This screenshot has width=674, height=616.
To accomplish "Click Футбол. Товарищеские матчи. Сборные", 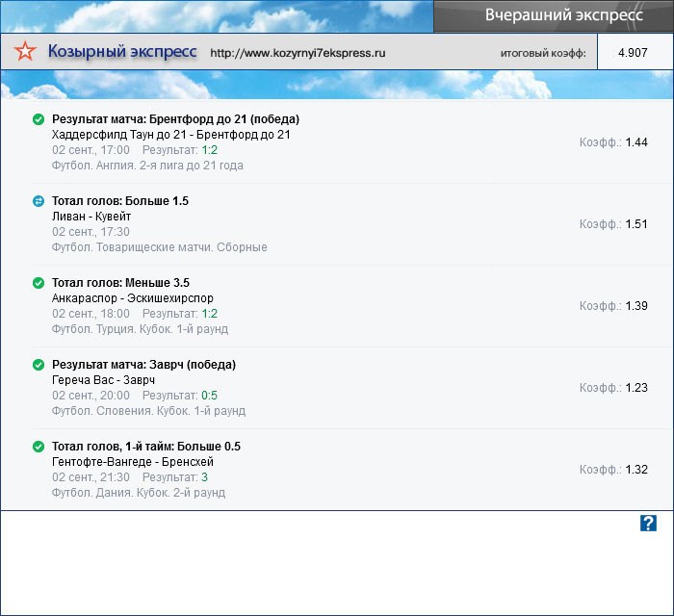I will [x=160, y=247].
